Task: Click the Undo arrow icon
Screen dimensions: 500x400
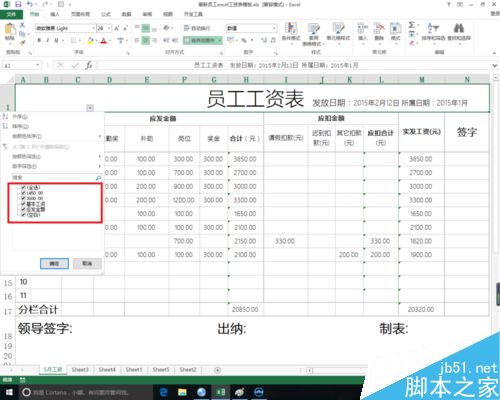Action: click(30, 4)
